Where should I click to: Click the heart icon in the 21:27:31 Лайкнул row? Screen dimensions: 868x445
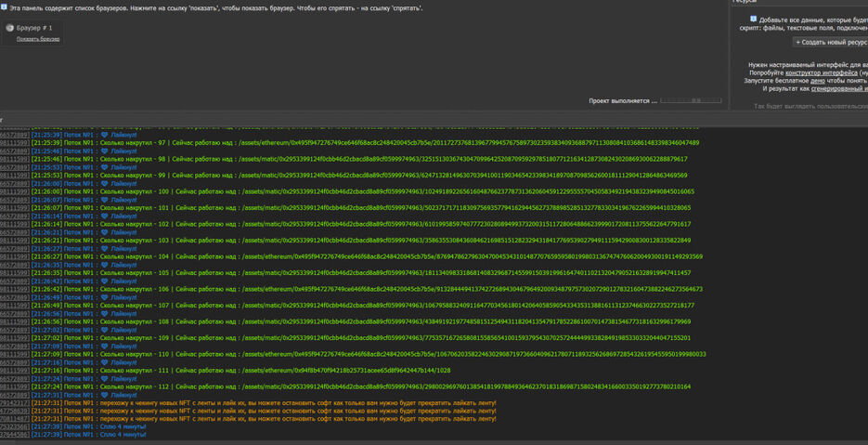tap(104, 395)
